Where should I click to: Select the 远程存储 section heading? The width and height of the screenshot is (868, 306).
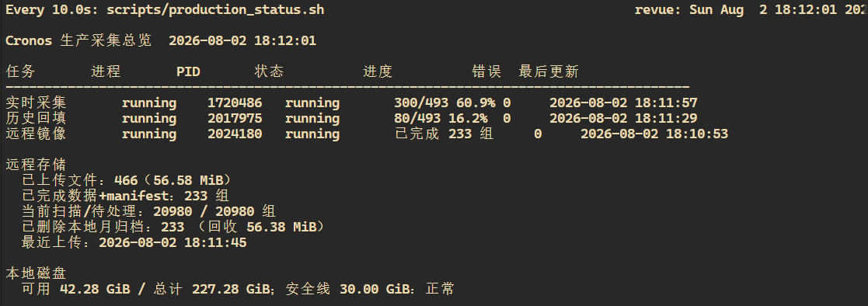(x=36, y=165)
